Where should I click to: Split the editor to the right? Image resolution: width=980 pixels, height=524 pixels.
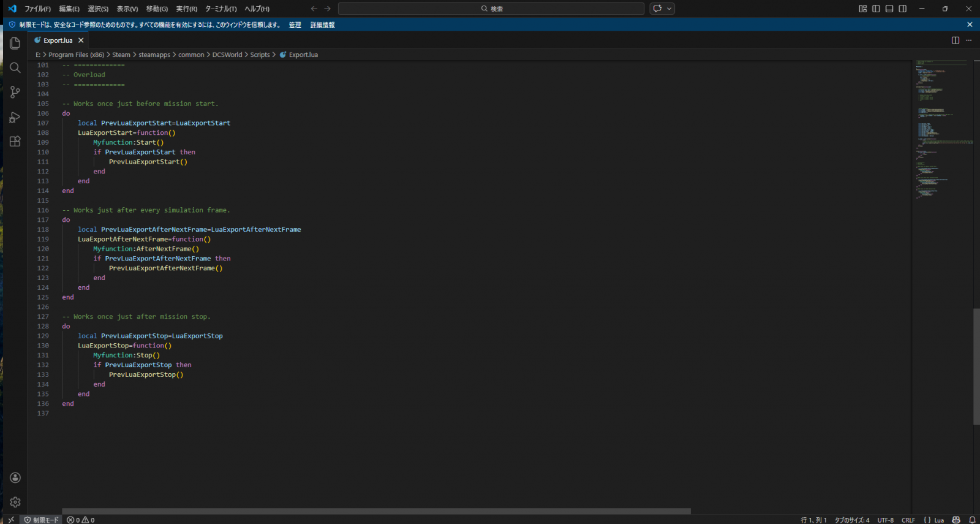[x=956, y=40]
